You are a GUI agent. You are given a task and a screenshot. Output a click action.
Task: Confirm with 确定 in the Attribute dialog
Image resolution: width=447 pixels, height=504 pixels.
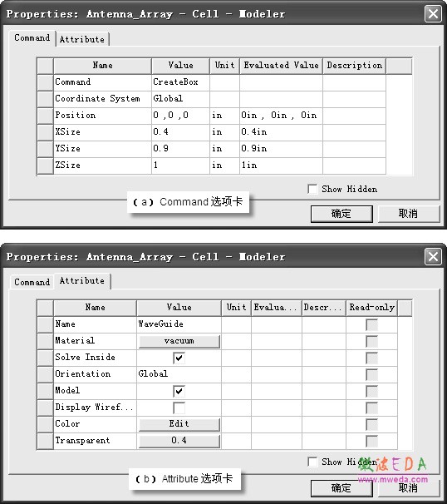341,488
